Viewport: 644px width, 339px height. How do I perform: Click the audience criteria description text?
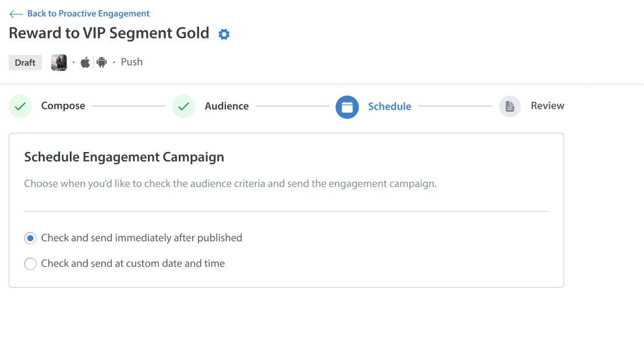coord(230,183)
